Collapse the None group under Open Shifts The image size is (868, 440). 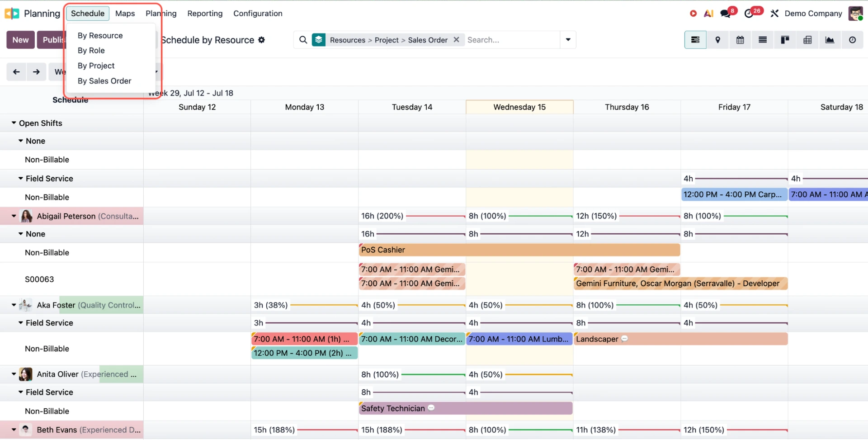click(20, 141)
